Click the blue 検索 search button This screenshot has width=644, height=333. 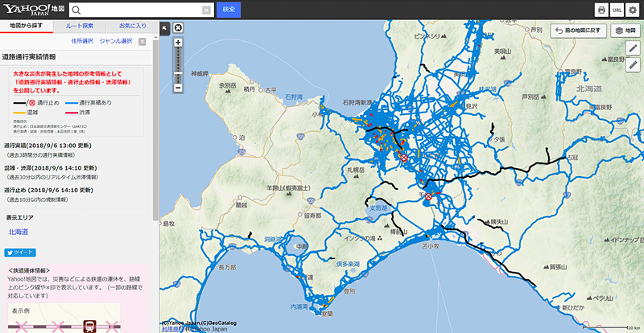tap(229, 10)
